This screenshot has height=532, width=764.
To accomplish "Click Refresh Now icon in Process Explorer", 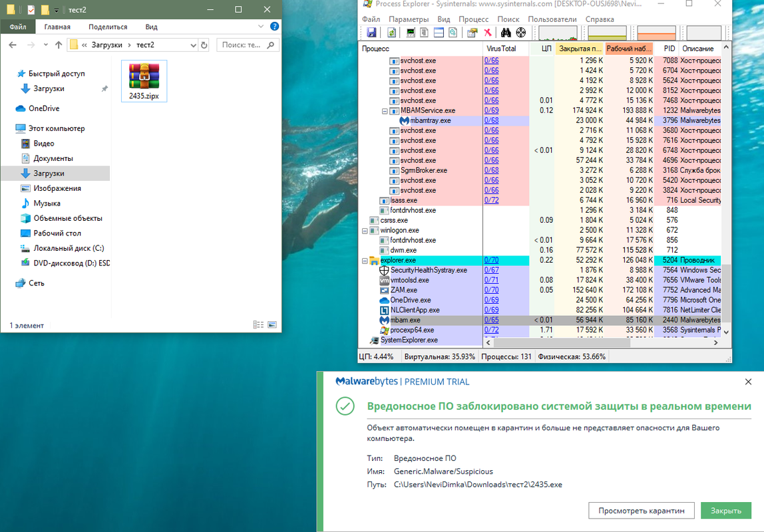I will [x=392, y=33].
